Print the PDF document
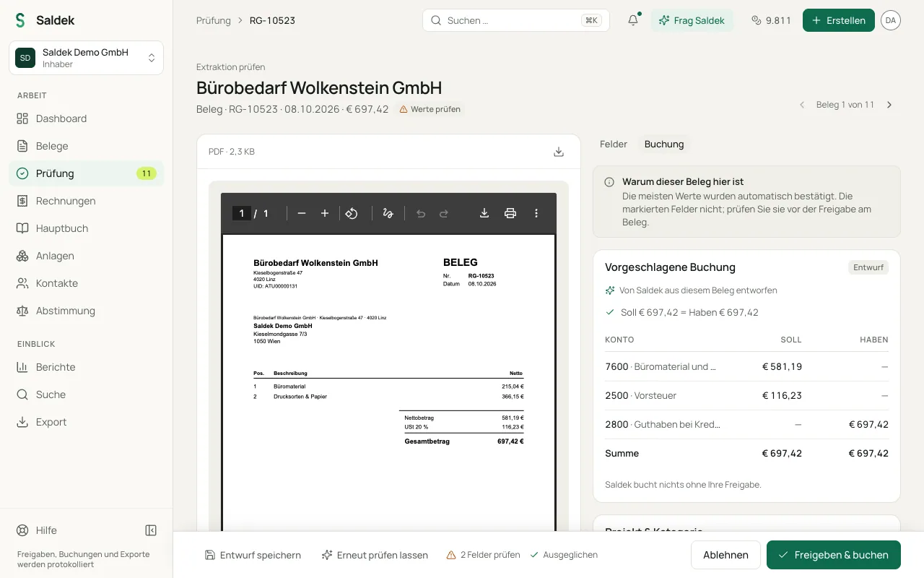Viewport: 924px width, 578px height. pyautogui.click(x=510, y=213)
